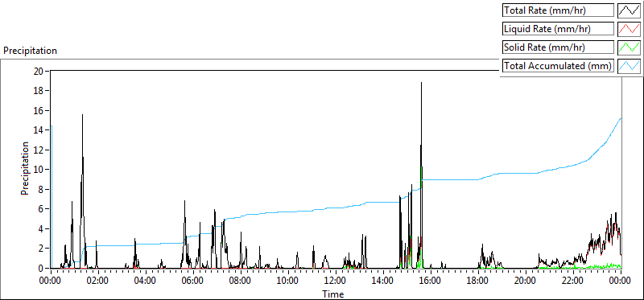
Task: Click the Precipitation graph caption
Action: (x=30, y=51)
